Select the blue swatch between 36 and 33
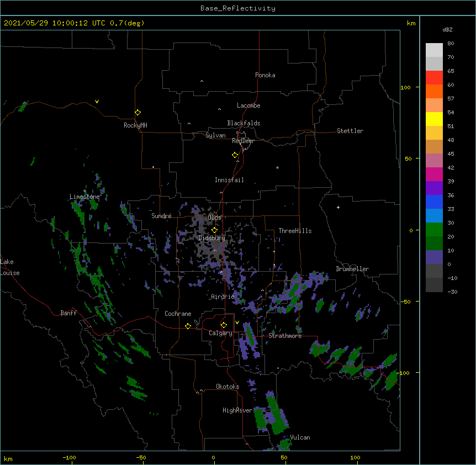This screenshot has height=465, width=476. (434, 202)
